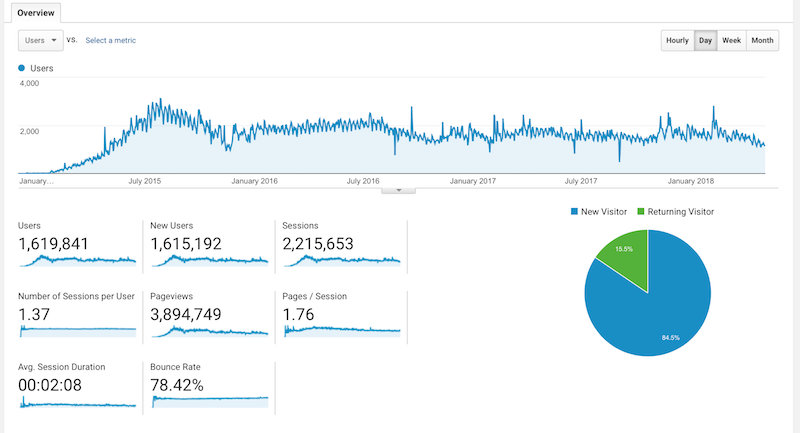Click the Select a metric link

coord(110,40)
